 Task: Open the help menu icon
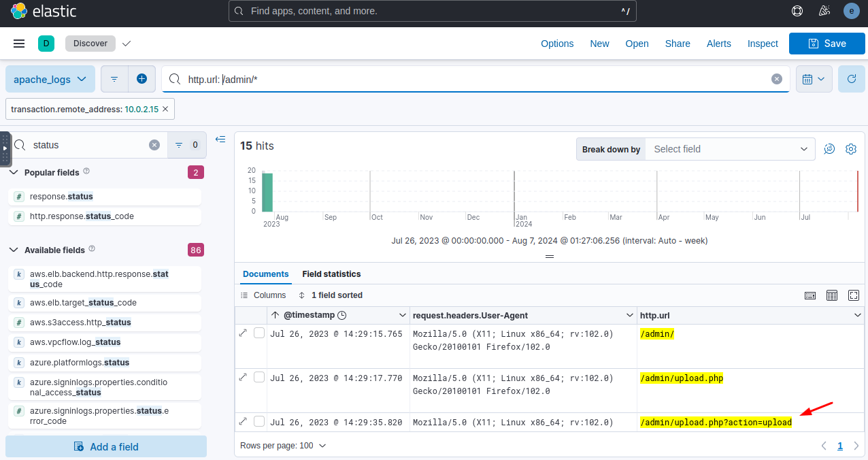pyautogui.click(x=797, y=11)
